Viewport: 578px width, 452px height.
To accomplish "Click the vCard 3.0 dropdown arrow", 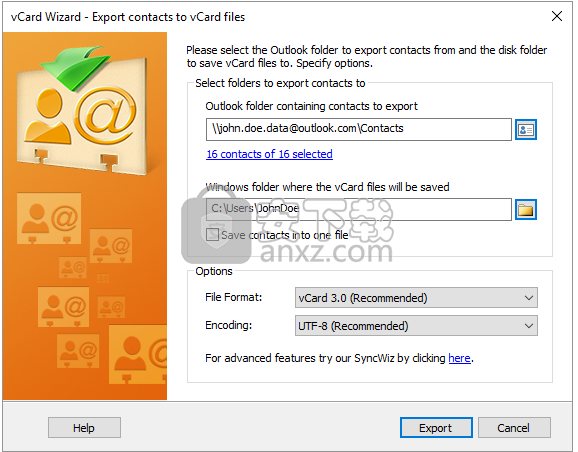I will click(x=529, y=298).
